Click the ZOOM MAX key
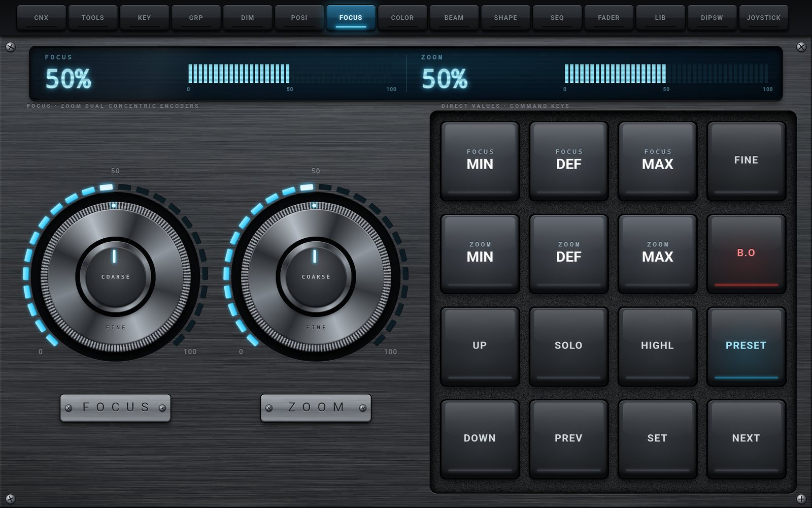Image resolution: width=812 pixels, height=508 pixels. [657, 253]
